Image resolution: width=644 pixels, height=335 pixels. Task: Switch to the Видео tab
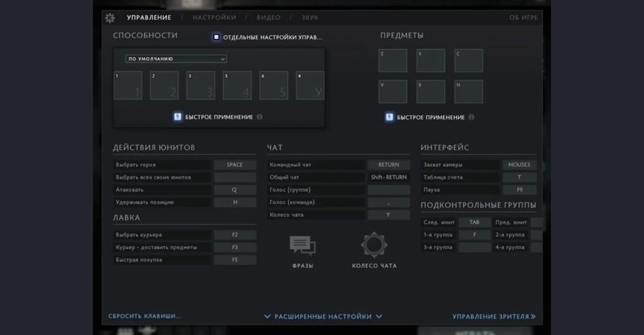(268, 18)
